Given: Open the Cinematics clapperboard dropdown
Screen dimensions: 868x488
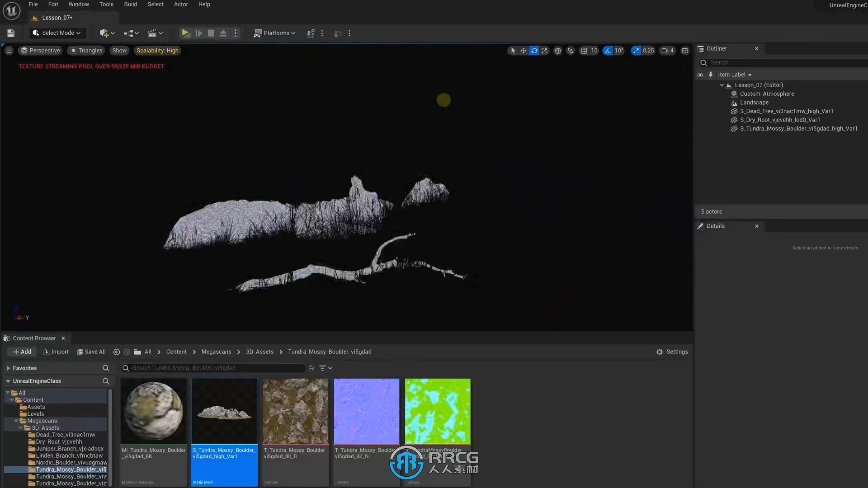Looking at the screenshot, I should [156, 33].
